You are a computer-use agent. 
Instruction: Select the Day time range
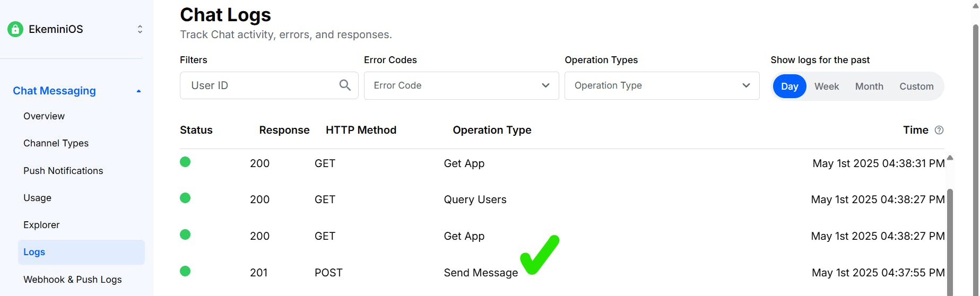point(790,86)
